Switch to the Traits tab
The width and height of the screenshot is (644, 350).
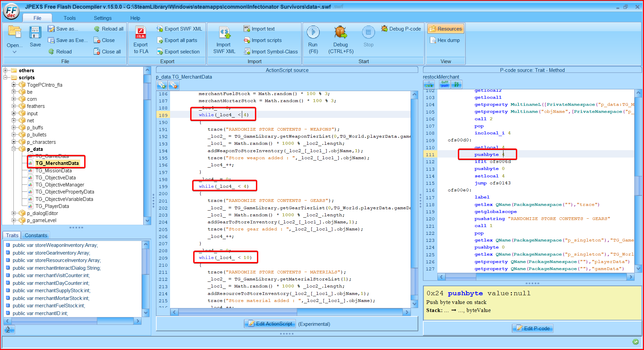point(12,235)
